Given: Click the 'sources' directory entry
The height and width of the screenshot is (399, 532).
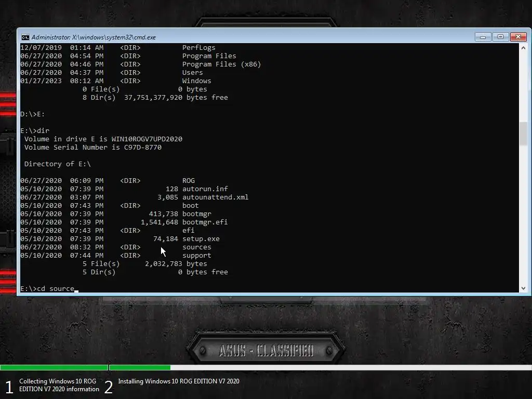Looking at the screenshot, I should pyautogui.click(x=196, y=247).
